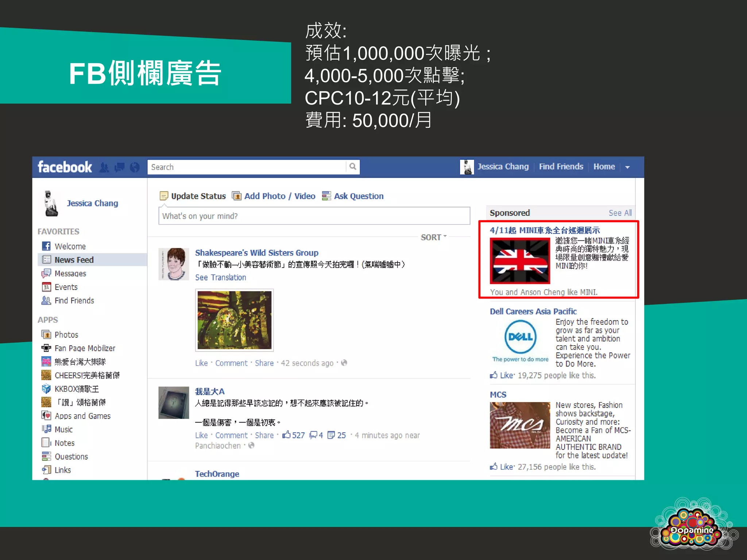Click Jessica Chang sidebar profile picture

[51, 203]
